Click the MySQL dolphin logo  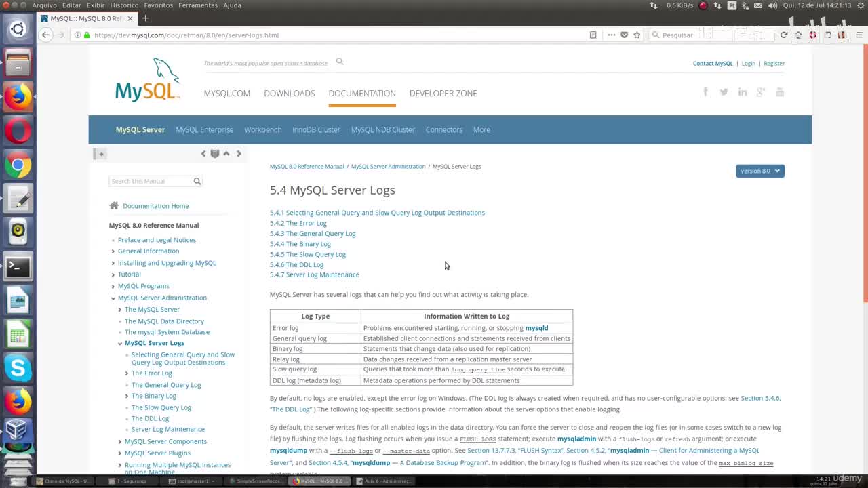click(x=147, y=79)
